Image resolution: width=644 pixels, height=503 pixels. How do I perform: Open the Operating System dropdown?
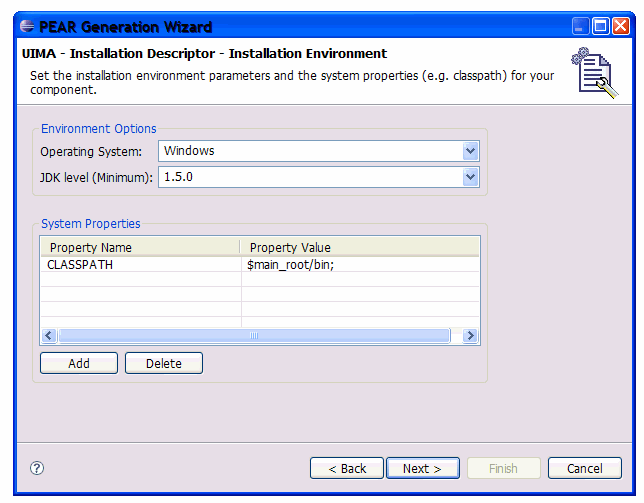tap(470, 151)
